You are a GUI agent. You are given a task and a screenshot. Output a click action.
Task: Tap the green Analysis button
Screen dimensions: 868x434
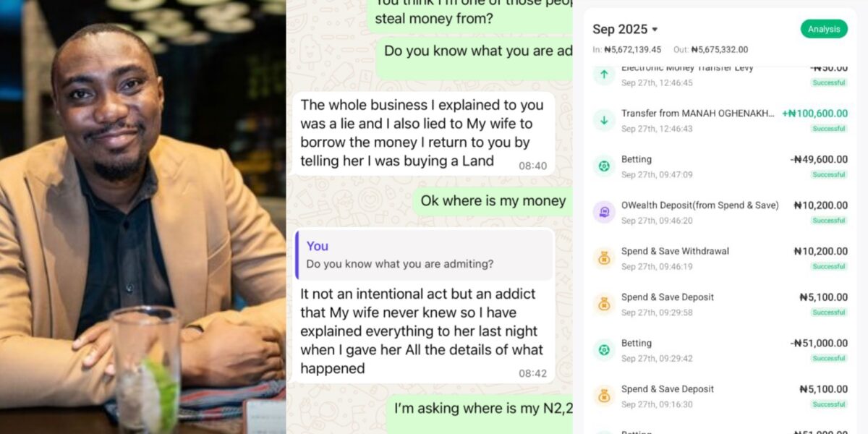[824, 29]
